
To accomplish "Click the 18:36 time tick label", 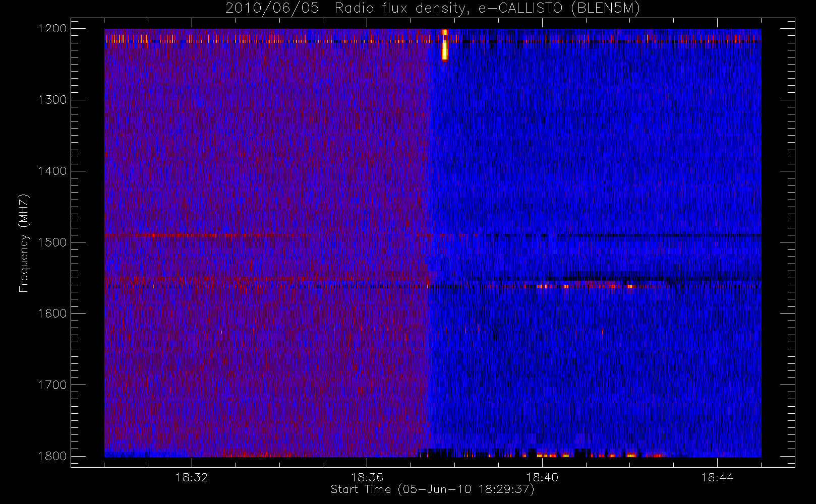I will [367, 477].
